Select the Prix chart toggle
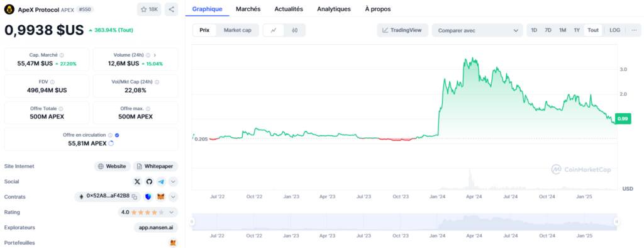Image resolution: width=644 pixels, height=248 pixels. click(204, 30)
